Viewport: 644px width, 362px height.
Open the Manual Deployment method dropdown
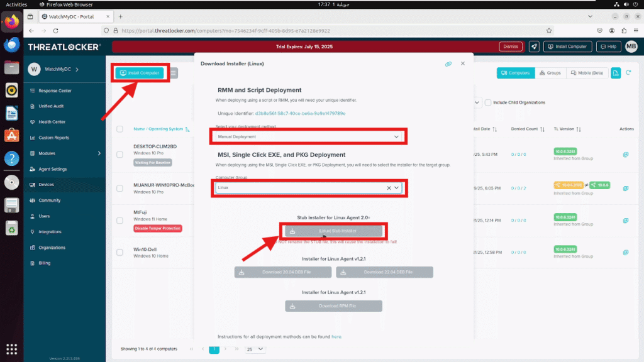tap(308, 136)
